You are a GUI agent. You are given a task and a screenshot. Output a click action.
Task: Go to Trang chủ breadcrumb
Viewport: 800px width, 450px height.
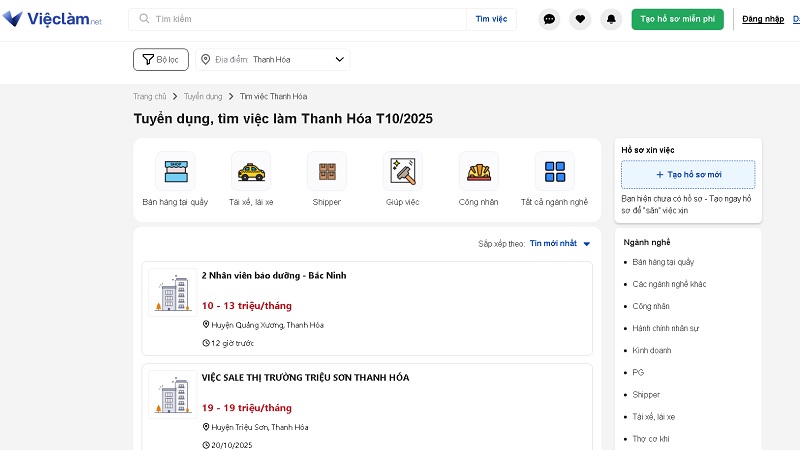[x=149, y=96]
